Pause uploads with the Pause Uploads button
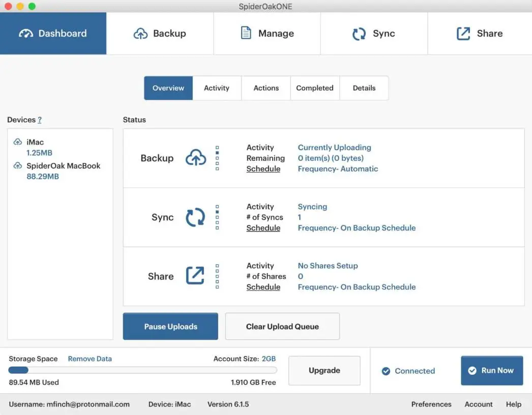This screenshot has width=532, height=415. (171, 326)
